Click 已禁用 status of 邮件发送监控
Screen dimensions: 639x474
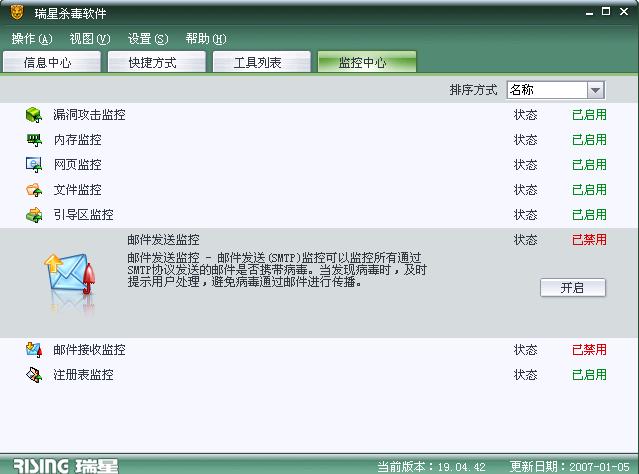(589, 240)
